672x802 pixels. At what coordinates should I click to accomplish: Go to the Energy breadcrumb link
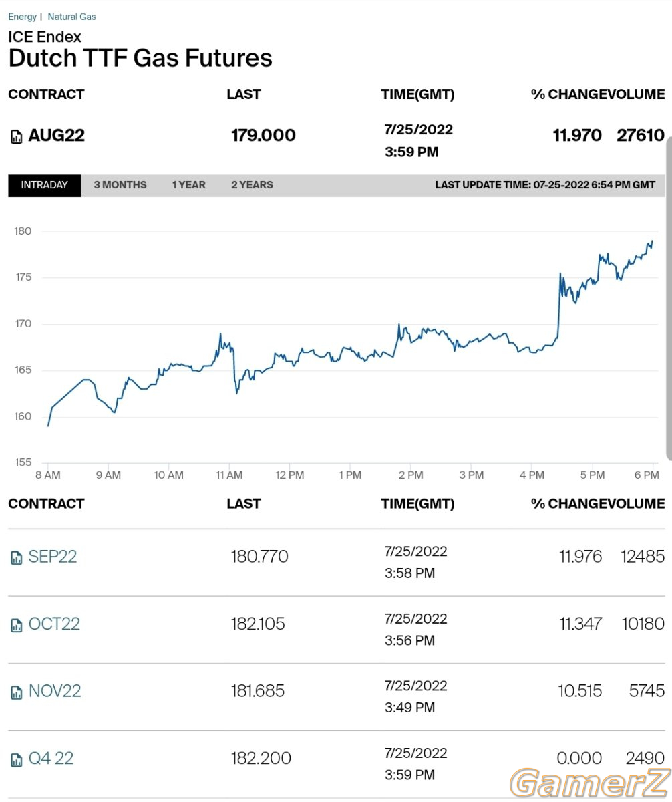[x=22, y=17]
